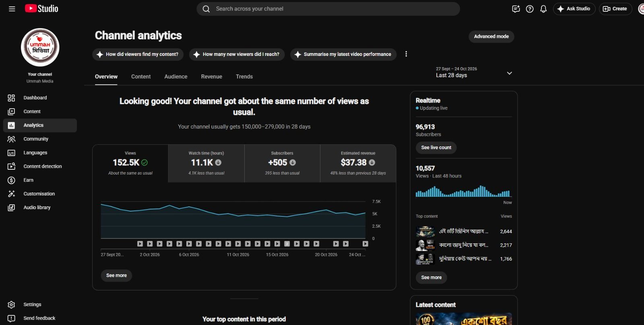Expand the Last 28 days date range dropdown
The height and width of the screenshot is (325, 644).
pos(474,73)
